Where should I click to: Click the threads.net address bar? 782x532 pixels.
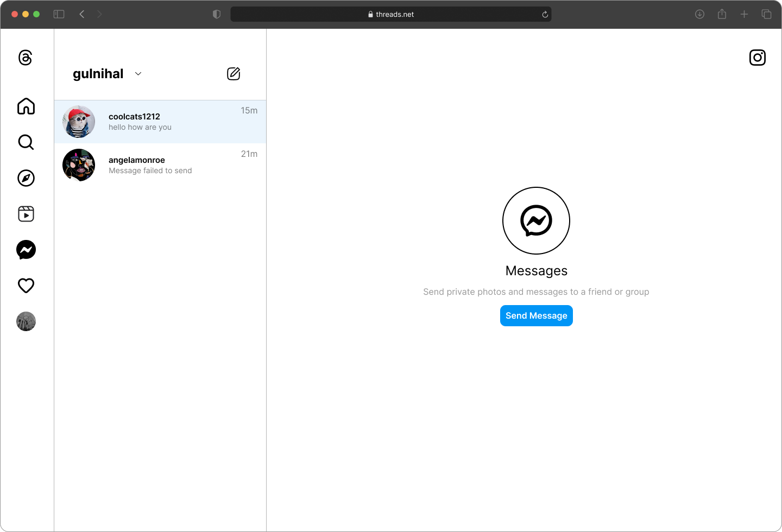pyautogui.click(x=391, y=14)
